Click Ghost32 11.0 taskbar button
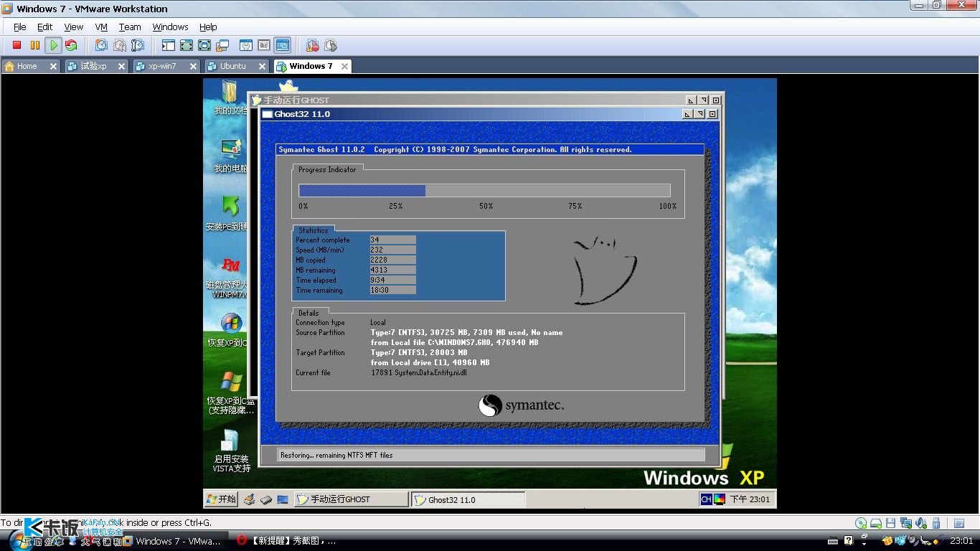 [468, 499]
